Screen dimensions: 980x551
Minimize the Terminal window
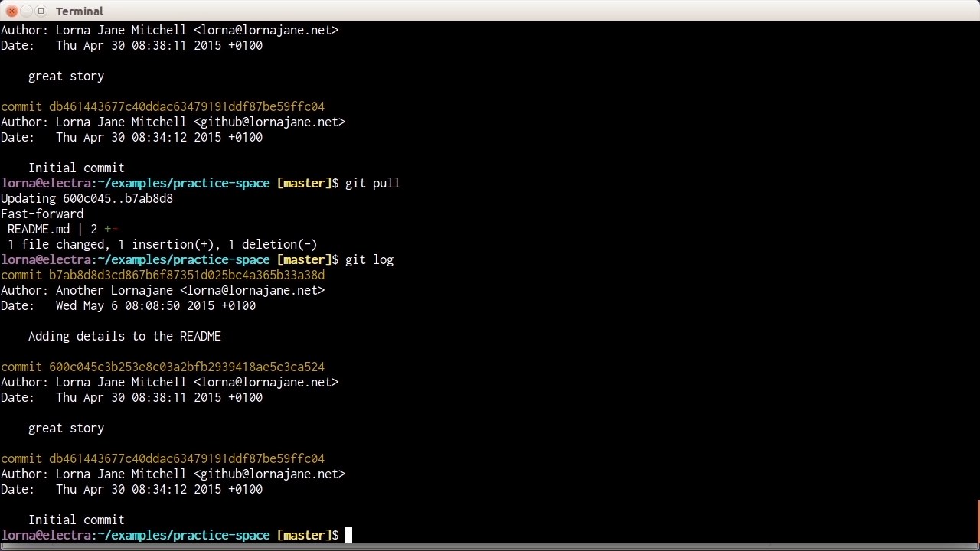click(x=26, y=11)
